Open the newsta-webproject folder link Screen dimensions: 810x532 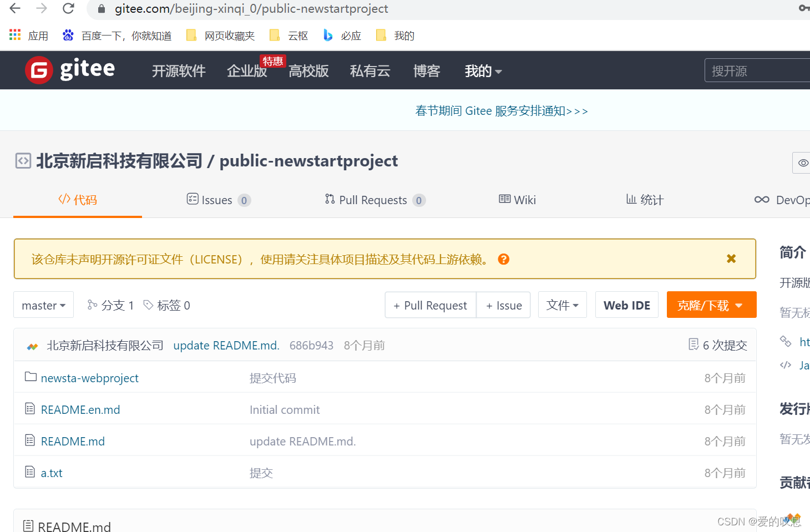click(x=90, y=378)
